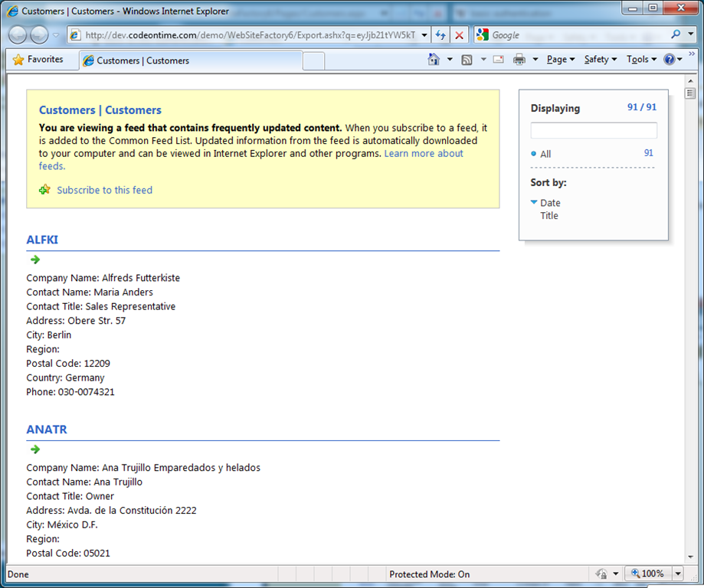Viewport: 704px width, 588px height.
Task: Click the Help question mark icon
Action: click(x=669, y=59)
